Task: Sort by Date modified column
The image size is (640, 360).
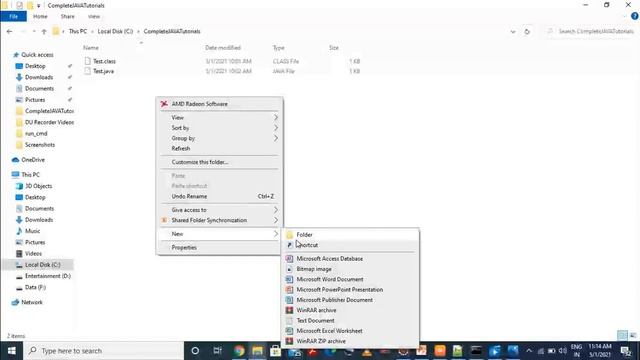Action: point(223,48)
